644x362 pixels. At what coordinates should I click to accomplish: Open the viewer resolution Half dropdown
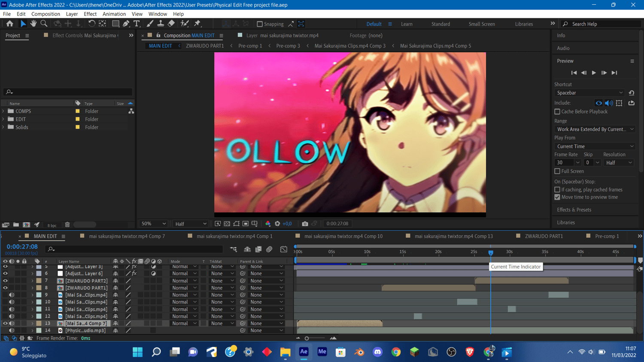(191, 224)
